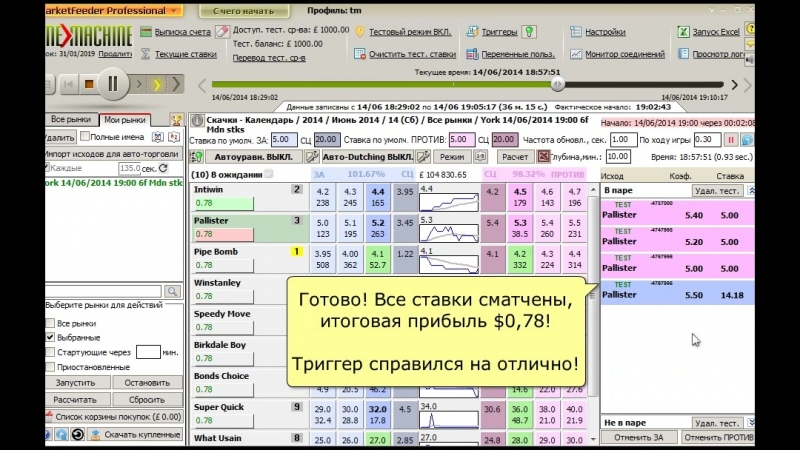The height and width of the screenshot is (450, 800).
Task: Open user variables (Переменные польз.)
Action: tap(518, 54)
